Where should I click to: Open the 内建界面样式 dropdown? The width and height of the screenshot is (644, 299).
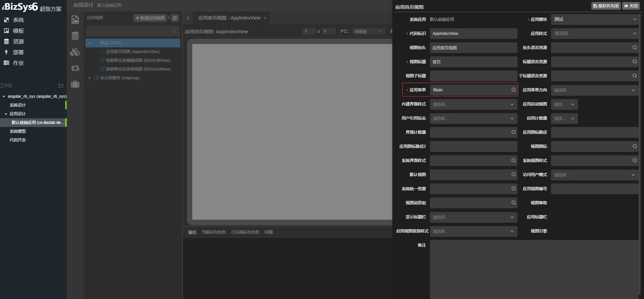(x=474, y=104)
